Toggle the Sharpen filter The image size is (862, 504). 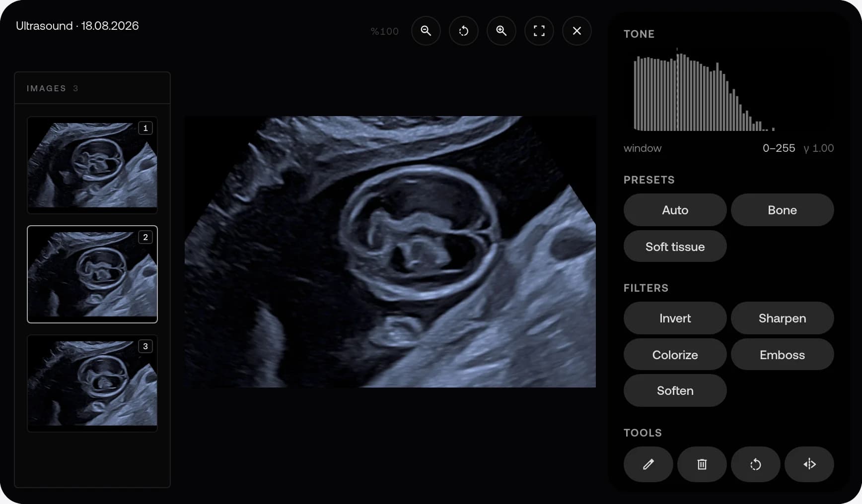pyautogui.click(x=783, y=318)
